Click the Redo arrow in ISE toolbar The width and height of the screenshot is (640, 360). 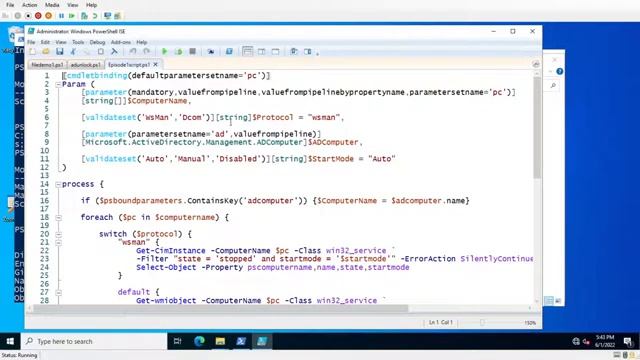147,51
